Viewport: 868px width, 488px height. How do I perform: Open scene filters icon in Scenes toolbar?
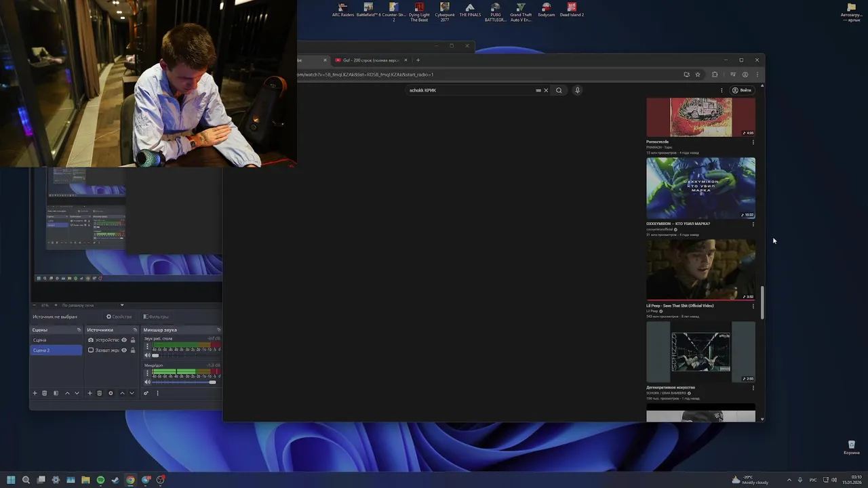[56, 393]
